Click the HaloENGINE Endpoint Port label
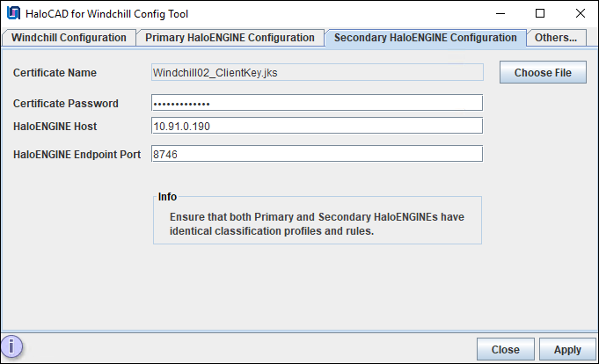Screen dimensions: 599x364 coord(77,155)
